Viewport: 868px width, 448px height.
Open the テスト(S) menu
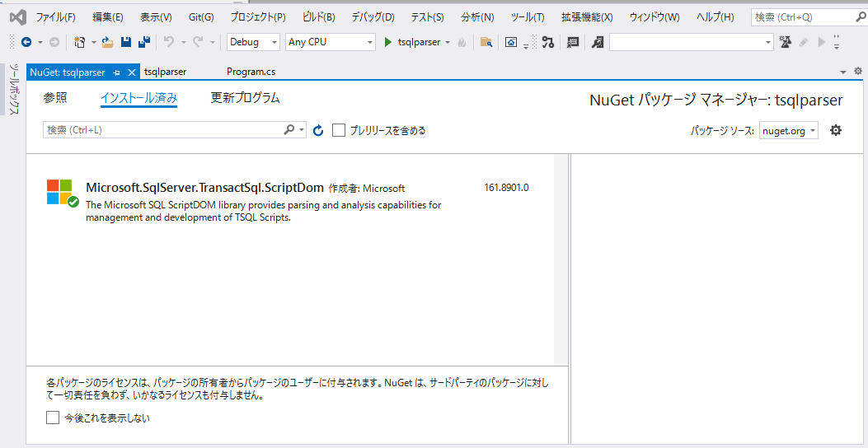[427, 17]
